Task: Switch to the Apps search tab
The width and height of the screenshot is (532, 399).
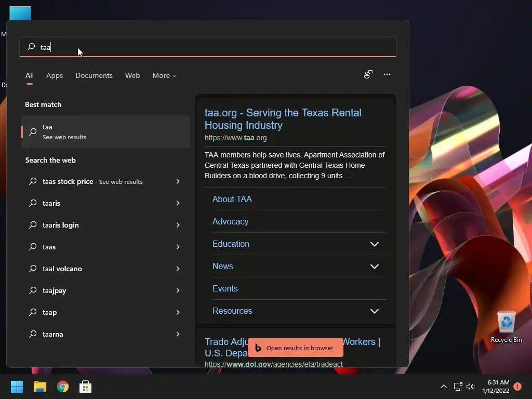Action: 55,75
